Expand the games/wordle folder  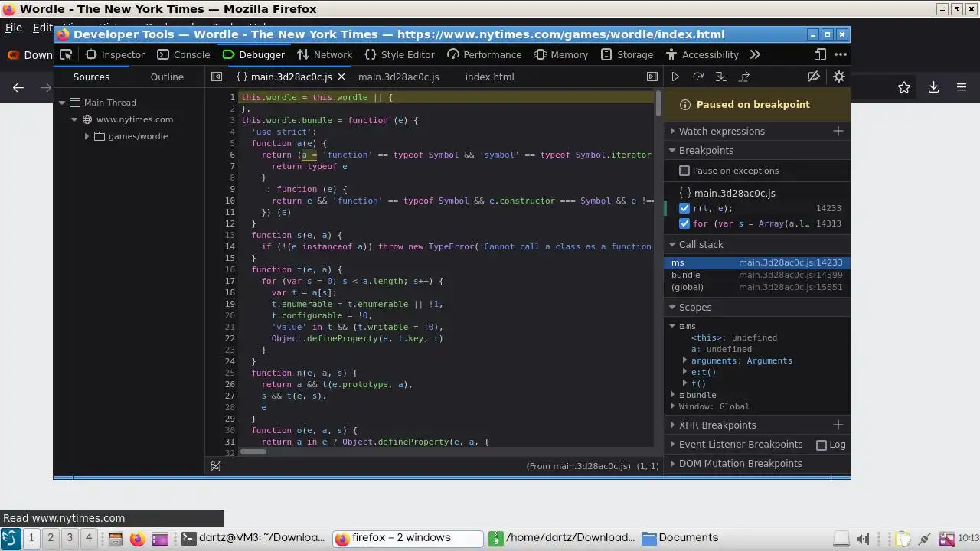[x=87, y=136]
